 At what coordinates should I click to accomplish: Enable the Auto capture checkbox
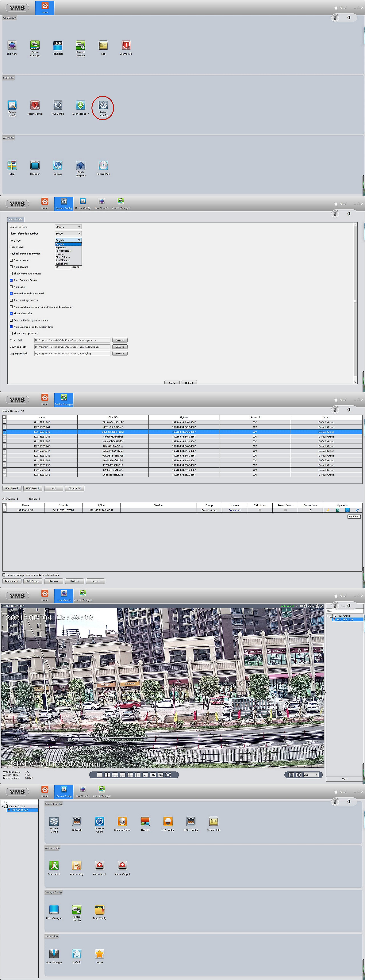(11, 267)
